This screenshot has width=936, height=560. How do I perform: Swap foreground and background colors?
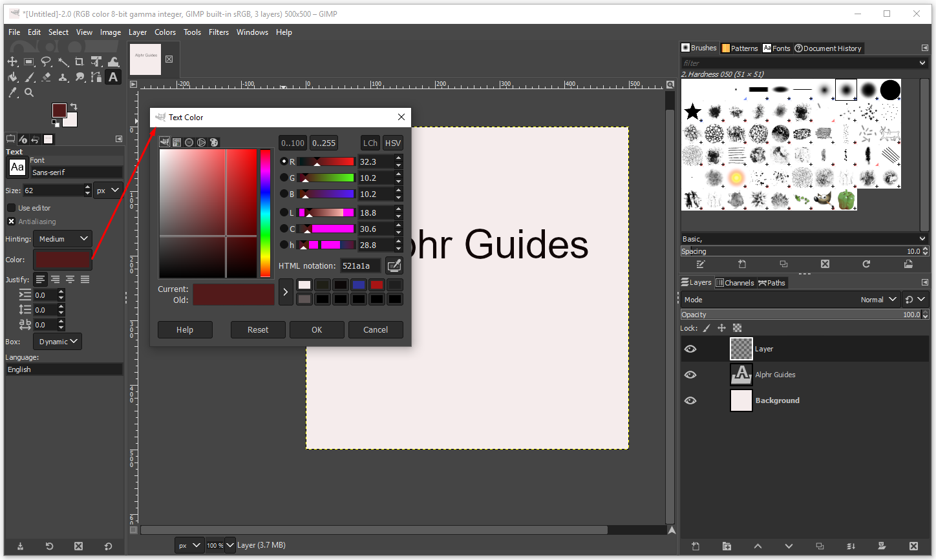tap(74, 107)
